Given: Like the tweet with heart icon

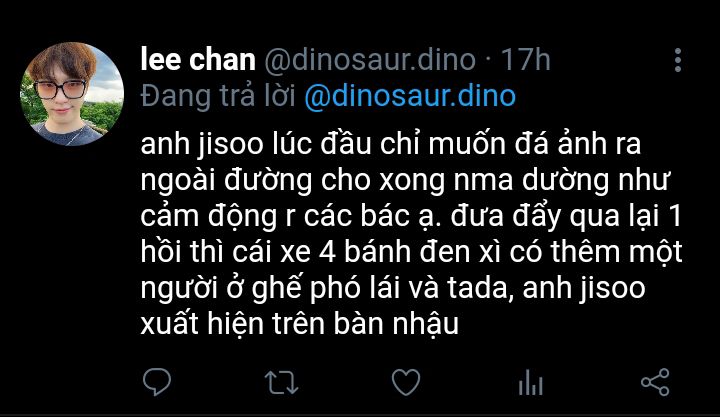Looking at the screenshot, I should click(406, 382).
